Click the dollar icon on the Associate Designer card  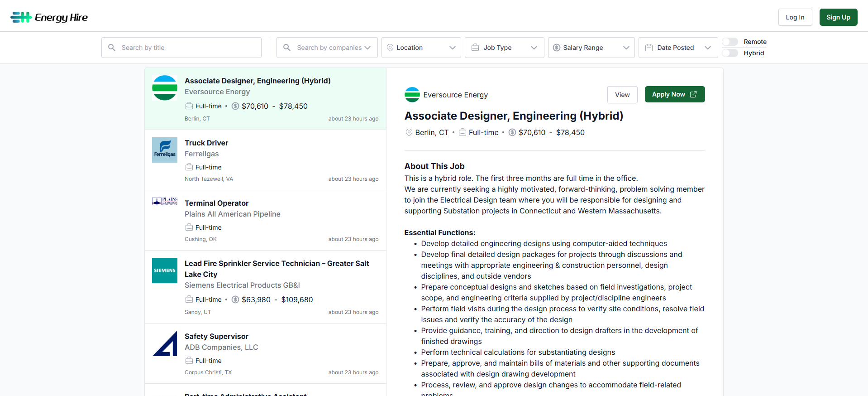pos(235,106)
